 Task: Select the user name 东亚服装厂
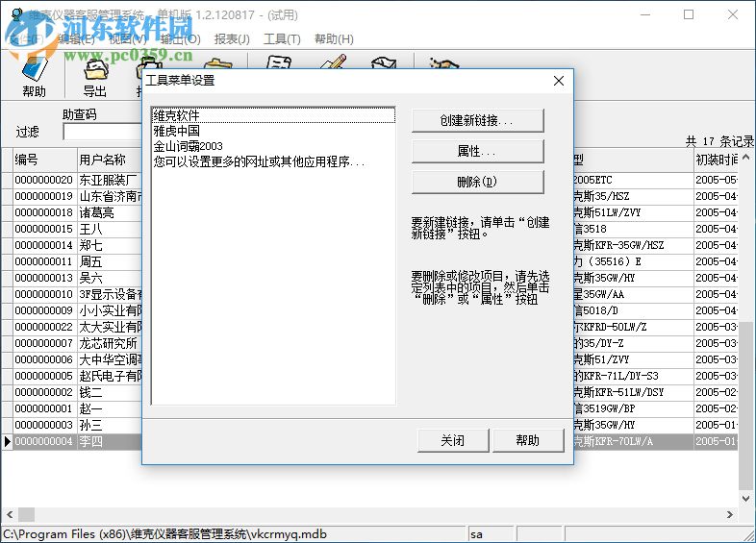tap(110, 180)
